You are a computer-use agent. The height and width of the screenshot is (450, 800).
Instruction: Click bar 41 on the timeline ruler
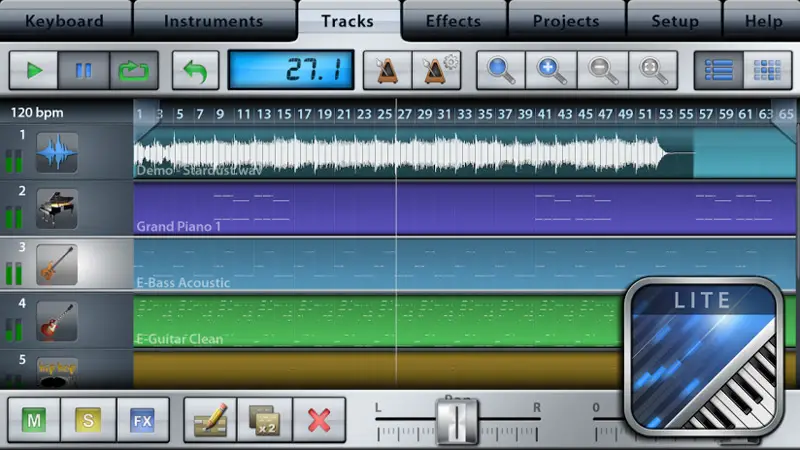coord(545,114)
